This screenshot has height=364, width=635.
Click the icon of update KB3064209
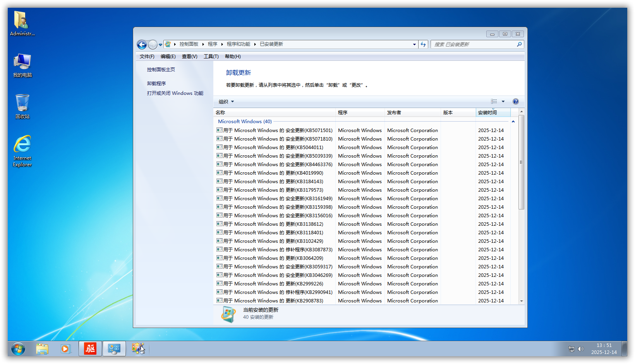point(220,258)
